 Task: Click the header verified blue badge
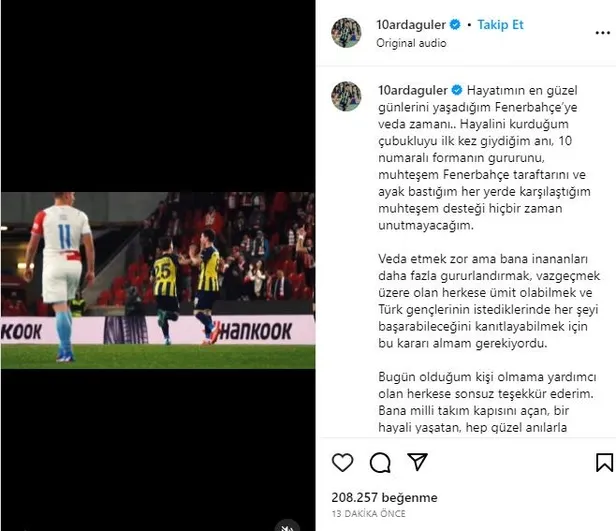click(455, 25)
